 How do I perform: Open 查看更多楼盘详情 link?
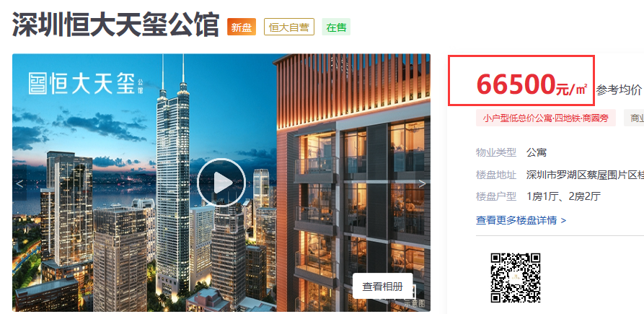(521, 220)
